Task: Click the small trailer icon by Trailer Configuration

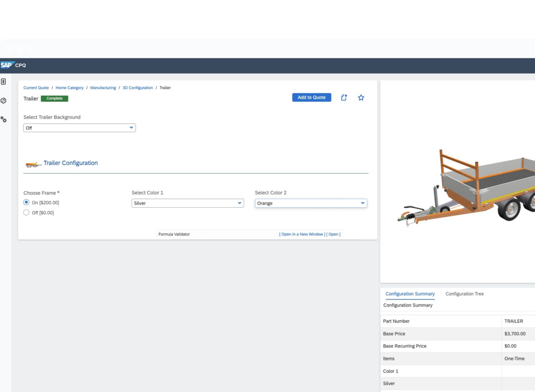Action: (33, 164)
